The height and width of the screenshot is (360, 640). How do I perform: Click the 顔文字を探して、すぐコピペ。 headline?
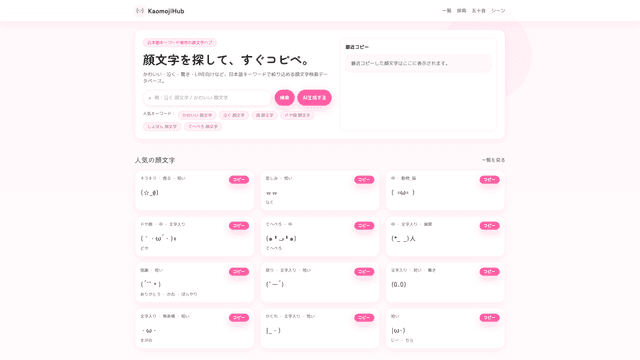click(x=226, y=60)
